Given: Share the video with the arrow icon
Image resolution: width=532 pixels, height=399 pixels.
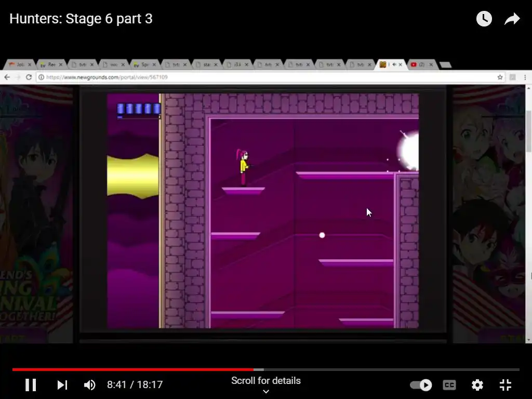Looking at the screenshot, I should coord(512,19).
